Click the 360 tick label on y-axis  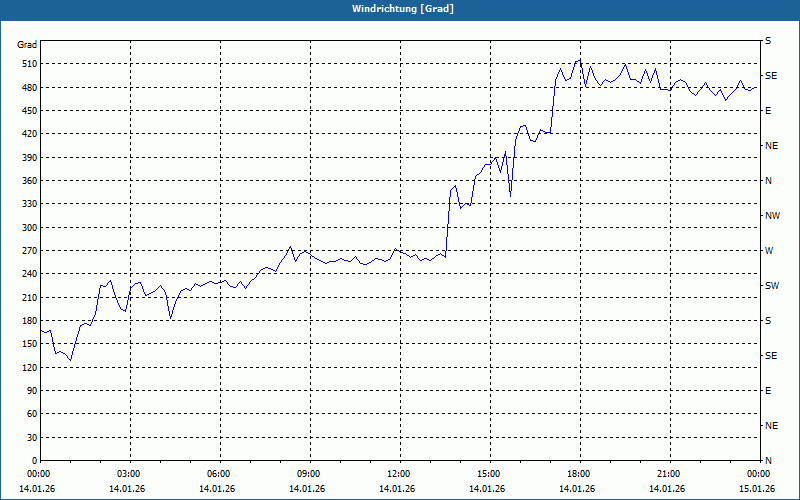27,181
